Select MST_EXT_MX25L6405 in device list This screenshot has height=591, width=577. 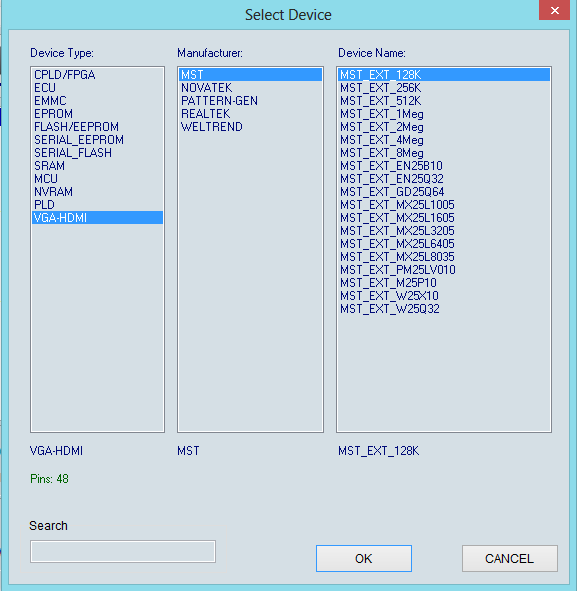pos(444,244)
